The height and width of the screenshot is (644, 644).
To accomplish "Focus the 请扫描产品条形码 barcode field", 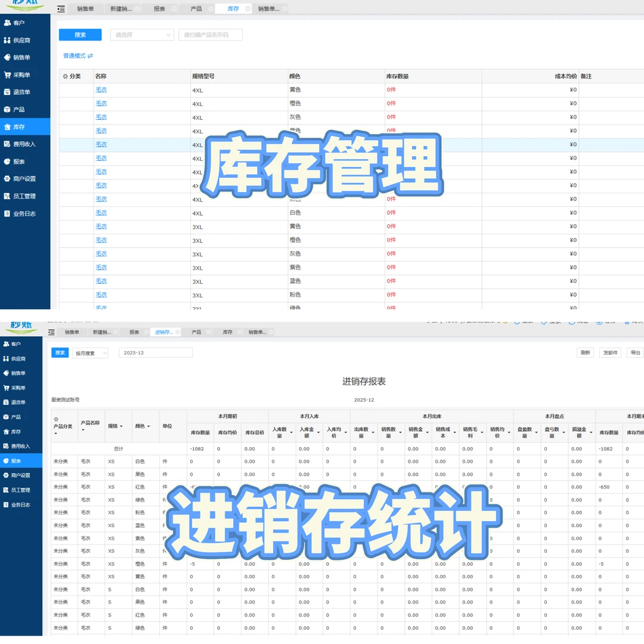I will 210,35.
